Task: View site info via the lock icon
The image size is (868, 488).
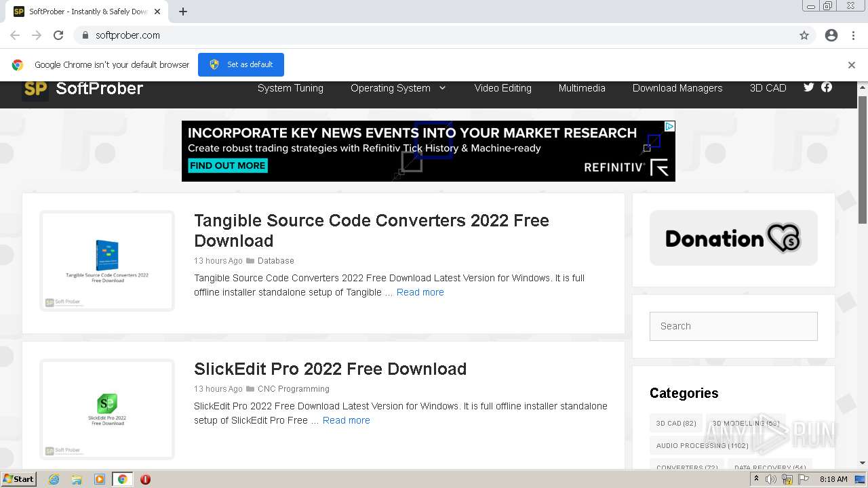Action: [85, 35]
